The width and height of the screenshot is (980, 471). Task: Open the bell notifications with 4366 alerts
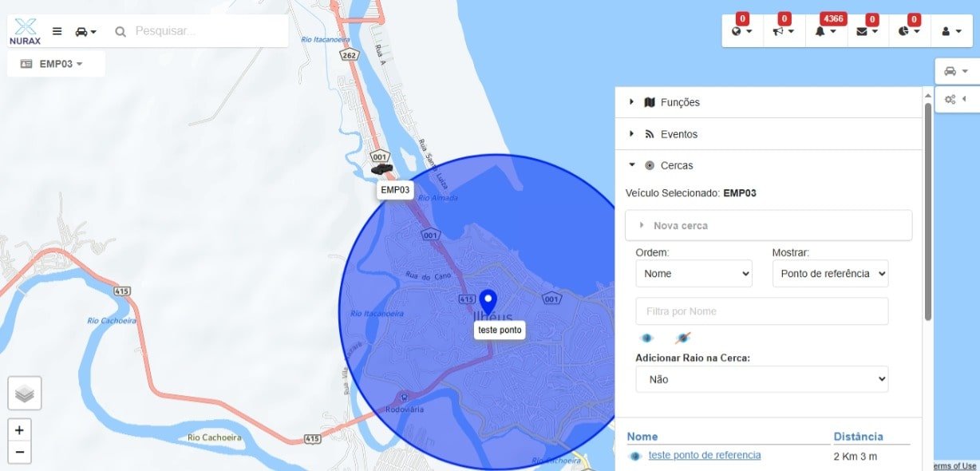[x=825, y=31]
